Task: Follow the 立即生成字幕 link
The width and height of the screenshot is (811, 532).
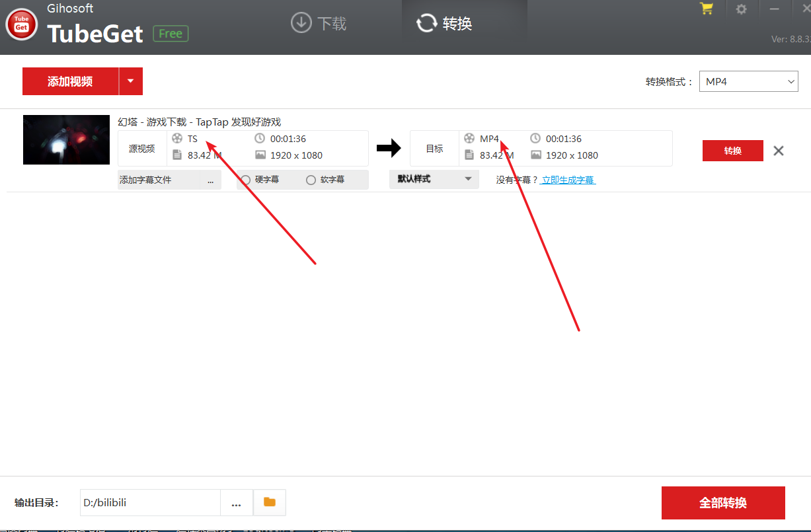Action: (568, 180)
